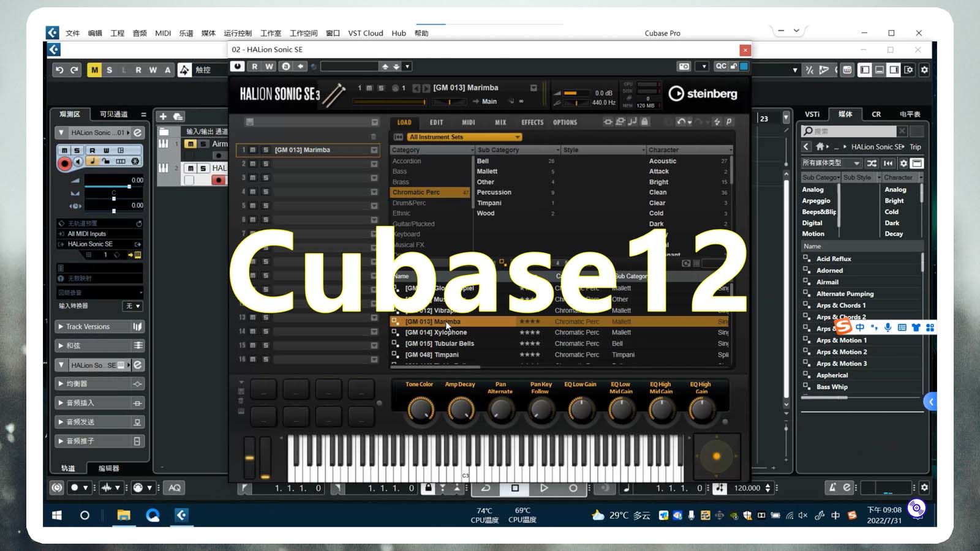This screenshot has height=551, width=980.
Task: Click the Amp Decay knob
Action: click(x=461, y=409)
